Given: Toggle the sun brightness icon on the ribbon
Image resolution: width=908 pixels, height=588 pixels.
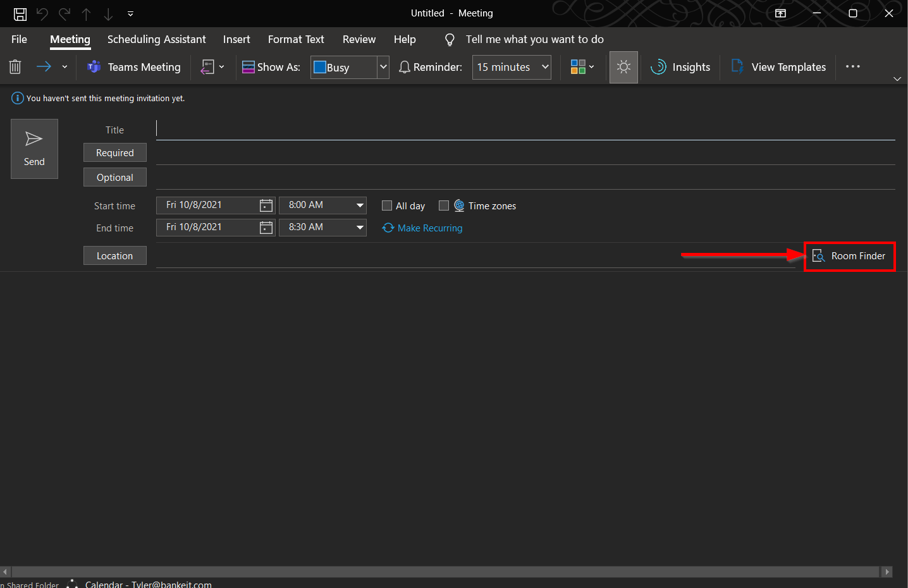Looking at the screenshot, I should click(x=623, y=66).
